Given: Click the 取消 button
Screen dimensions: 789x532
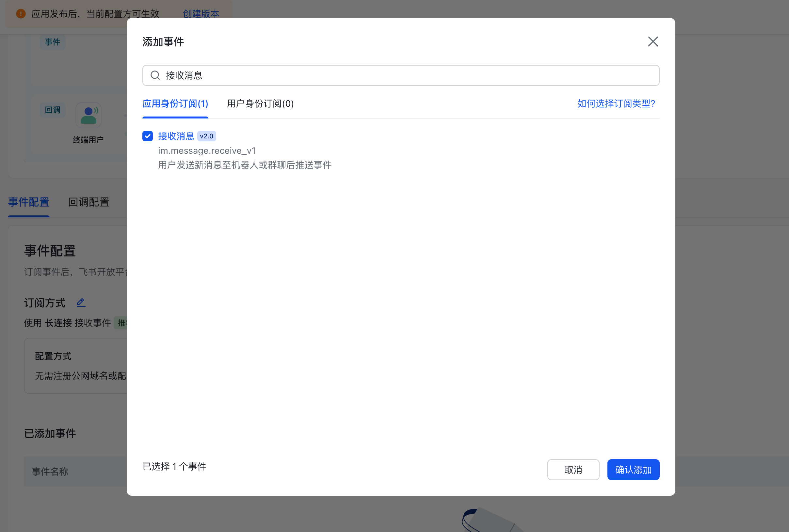Looking at the screenshot, I should (573, 470).
